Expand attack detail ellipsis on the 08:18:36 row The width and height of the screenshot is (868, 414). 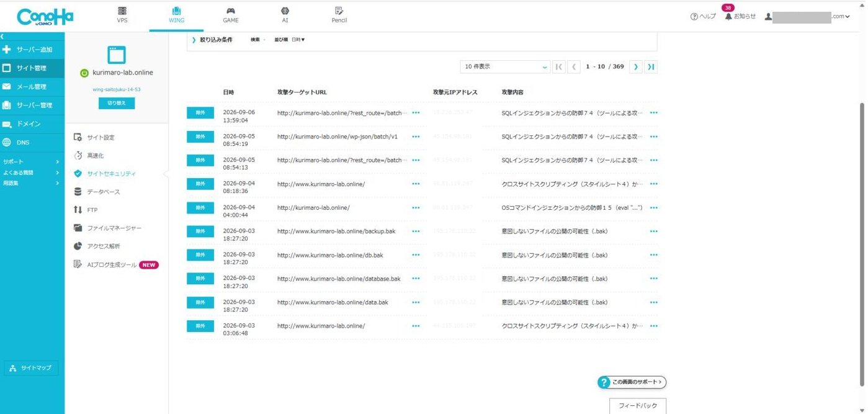tap(653, 184)
